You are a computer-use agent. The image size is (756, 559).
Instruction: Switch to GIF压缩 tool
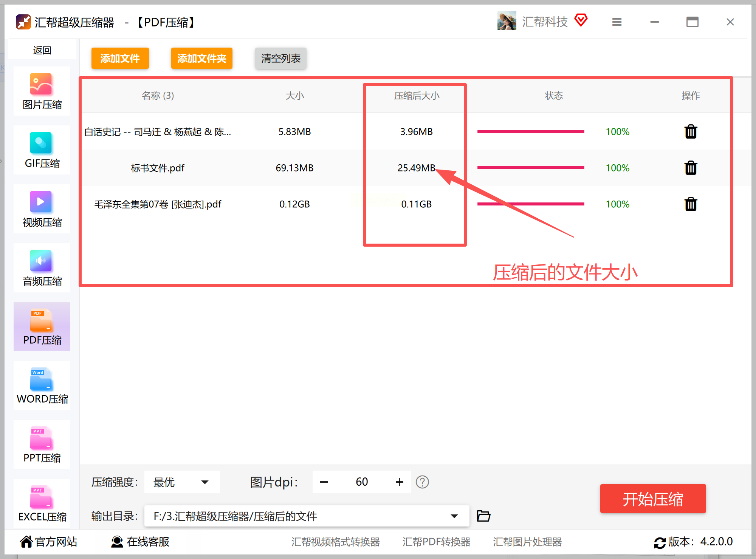click(x=42, y=150)
